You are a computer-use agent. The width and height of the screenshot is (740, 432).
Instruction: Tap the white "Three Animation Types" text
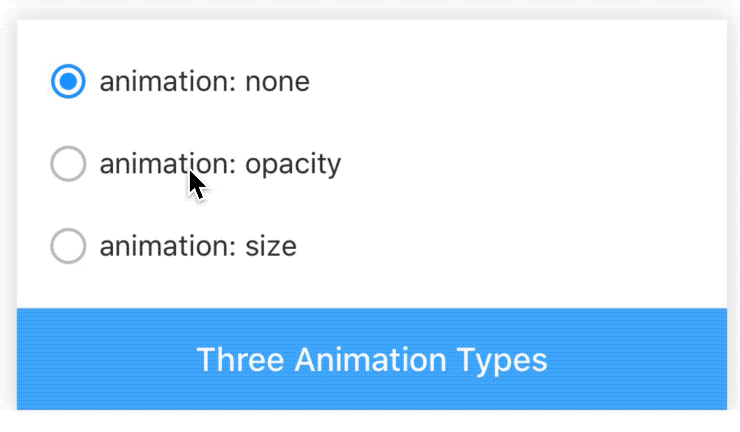pos(372,359)
